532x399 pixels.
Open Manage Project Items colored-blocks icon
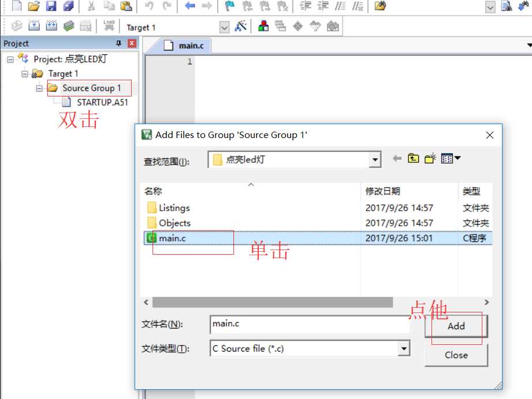pos(263,26)
